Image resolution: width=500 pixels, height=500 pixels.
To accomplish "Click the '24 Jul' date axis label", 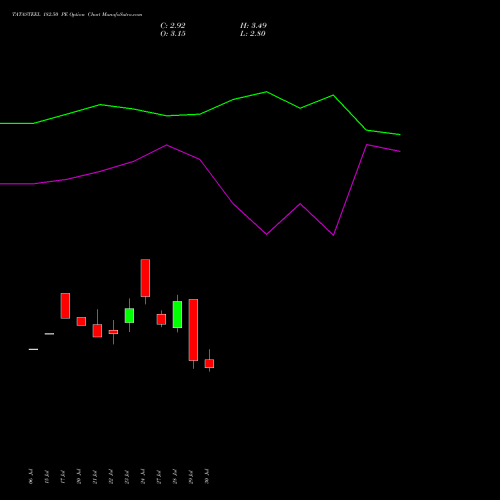I will click(143, 476).
